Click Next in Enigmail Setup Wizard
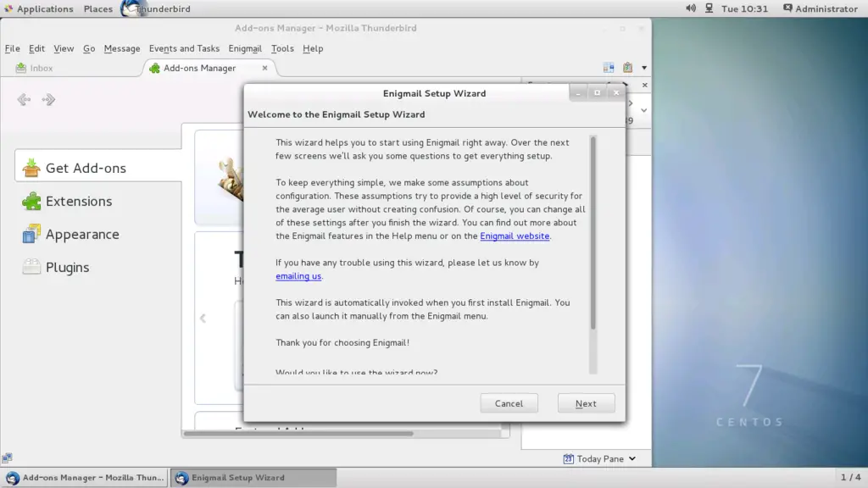This screenshot has height=488, width=868. (586, 403)
